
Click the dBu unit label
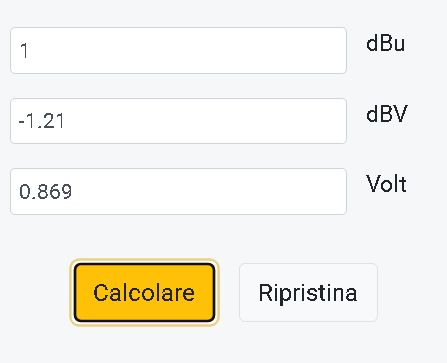(385, 43)
